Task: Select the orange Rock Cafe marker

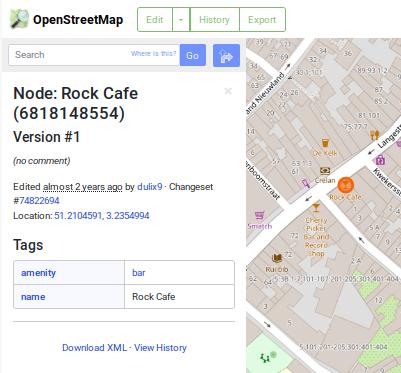Action: pyautogui.click(x=346, y=185)
